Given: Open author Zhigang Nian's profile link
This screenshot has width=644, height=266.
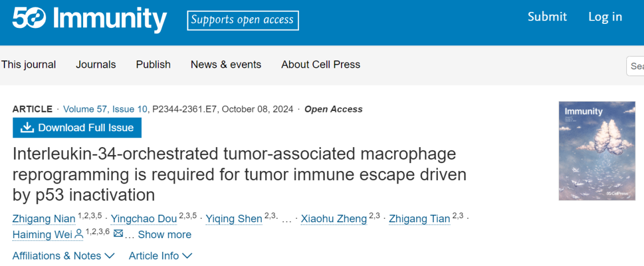Looking at the screenshot, I should pyautogui.click(x=45, y=219).
